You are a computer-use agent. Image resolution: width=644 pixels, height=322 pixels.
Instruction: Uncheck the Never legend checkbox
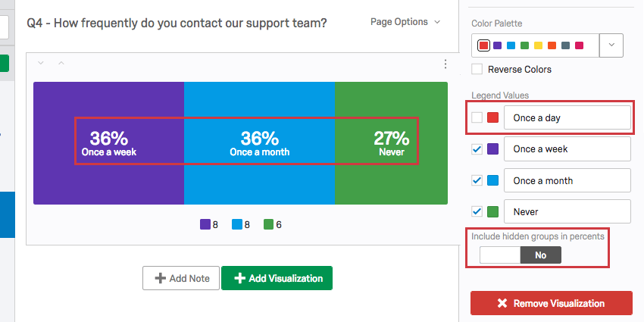(x=477, y=212)
